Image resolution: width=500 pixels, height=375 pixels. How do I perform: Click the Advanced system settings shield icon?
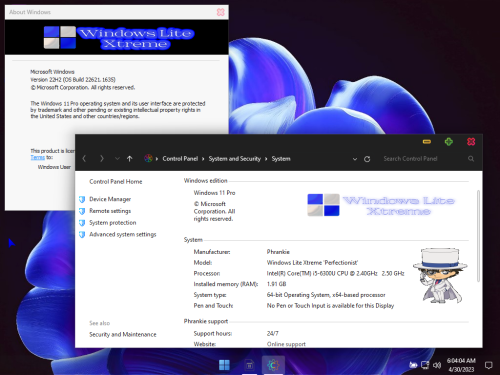click(82, 235)
